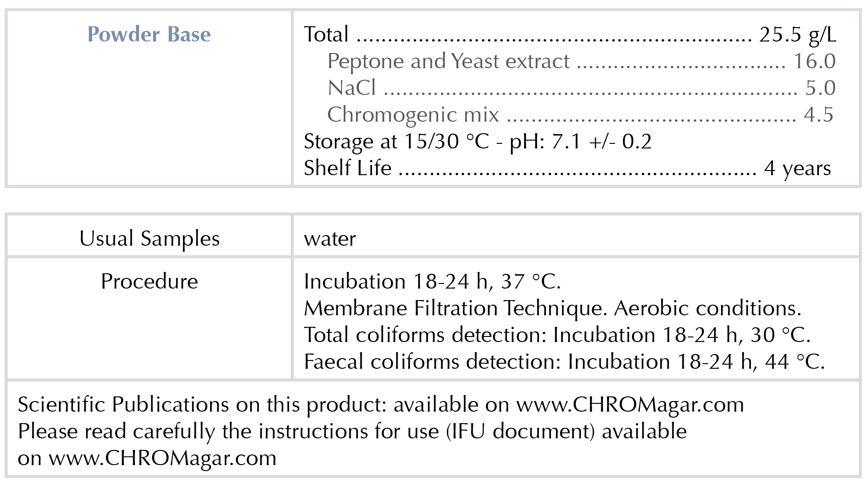Click the Procedure row header
This screenshot has height=484, width=868.
tap(149, 282)
